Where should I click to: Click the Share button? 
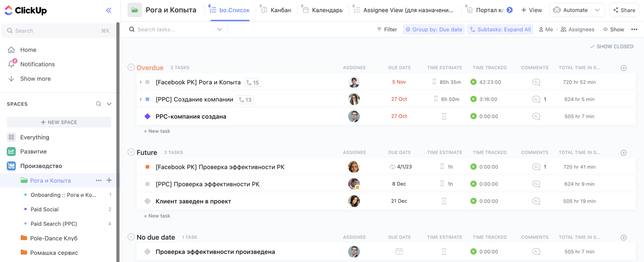tap(624, 10)
